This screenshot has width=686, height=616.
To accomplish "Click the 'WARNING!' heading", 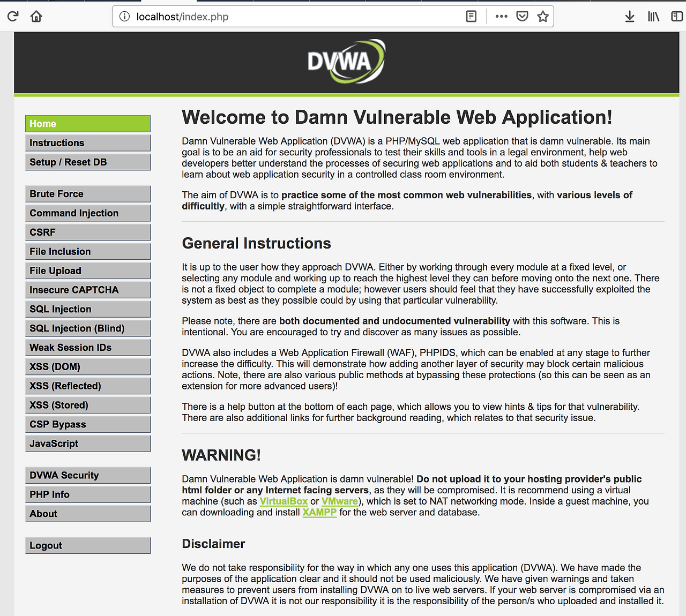I will 221,455.
